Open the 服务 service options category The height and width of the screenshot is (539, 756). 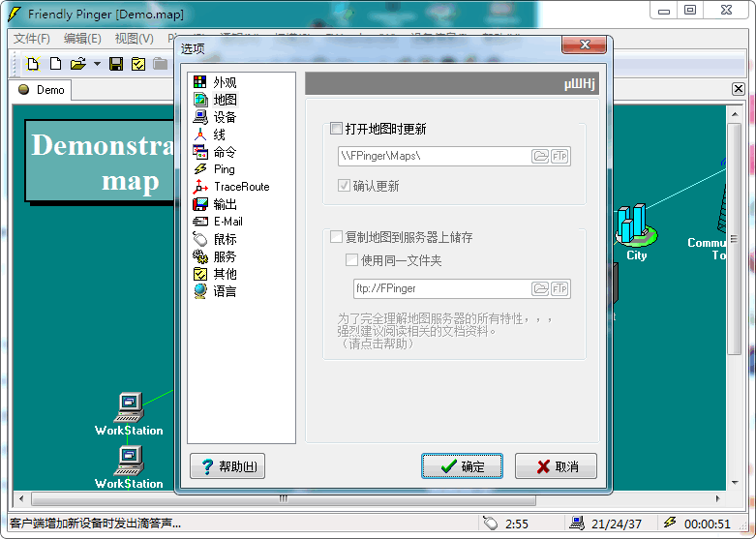[x=215, y=256]
